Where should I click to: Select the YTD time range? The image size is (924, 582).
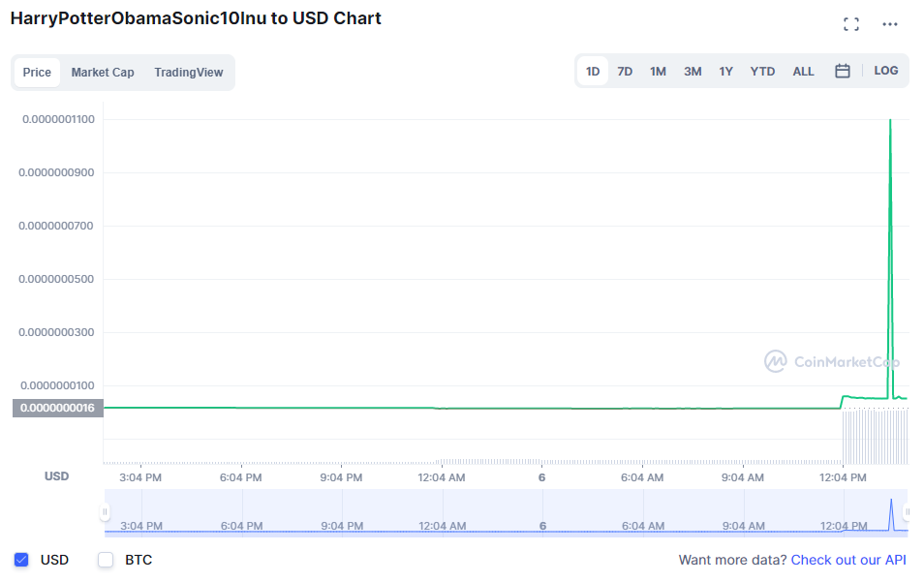click(x=762, y=71)
